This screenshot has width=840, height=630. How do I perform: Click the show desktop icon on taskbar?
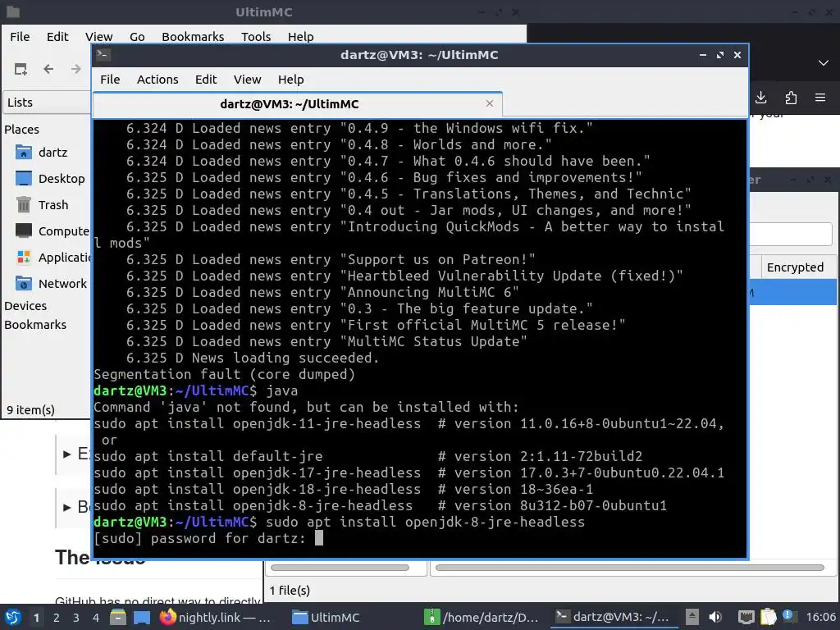[142, 617]
